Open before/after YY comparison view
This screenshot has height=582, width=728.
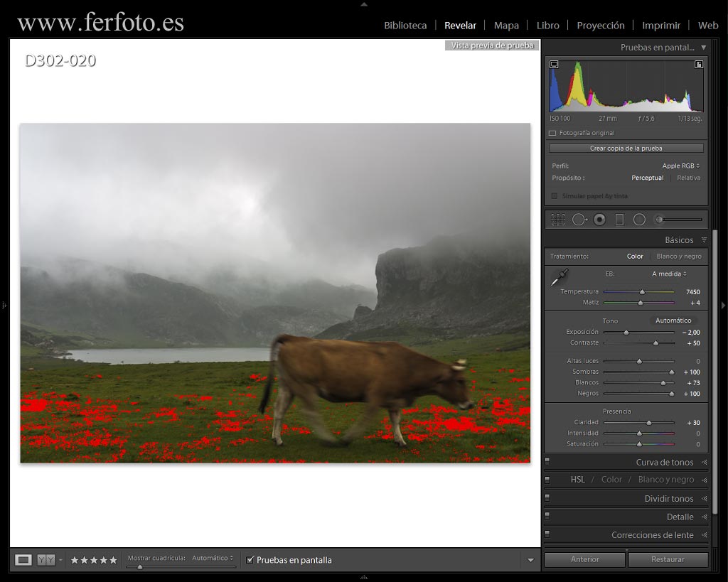[x=45, y=560]
